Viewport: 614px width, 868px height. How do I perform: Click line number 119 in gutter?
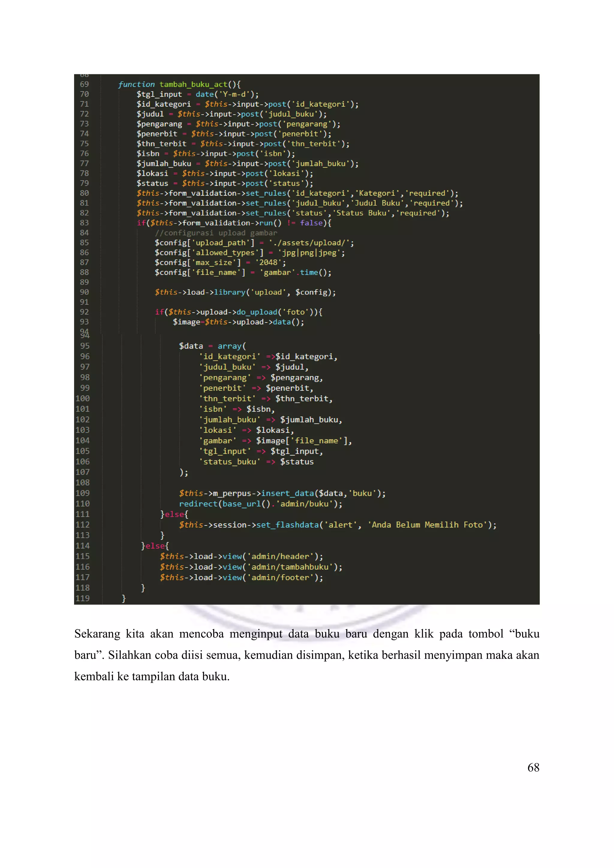click(x=82, y=599)
